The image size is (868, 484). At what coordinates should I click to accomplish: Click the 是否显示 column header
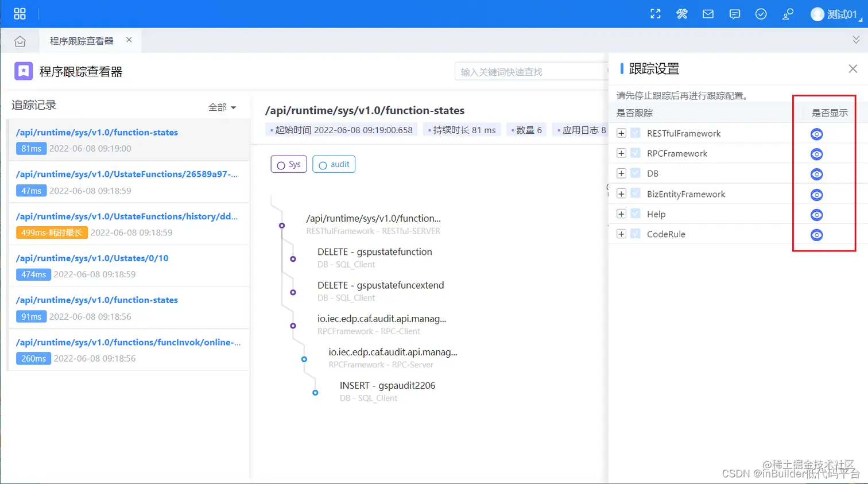click(x=830, y=113)
